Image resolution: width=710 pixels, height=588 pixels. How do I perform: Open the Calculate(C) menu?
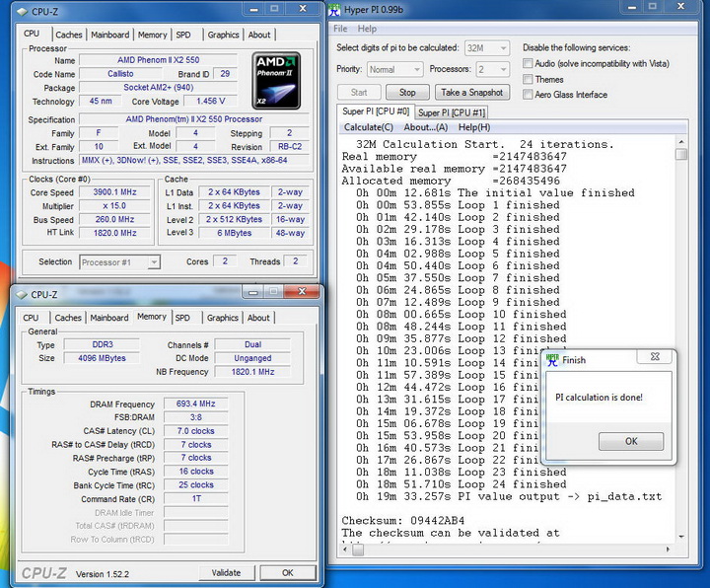(369, 127)
